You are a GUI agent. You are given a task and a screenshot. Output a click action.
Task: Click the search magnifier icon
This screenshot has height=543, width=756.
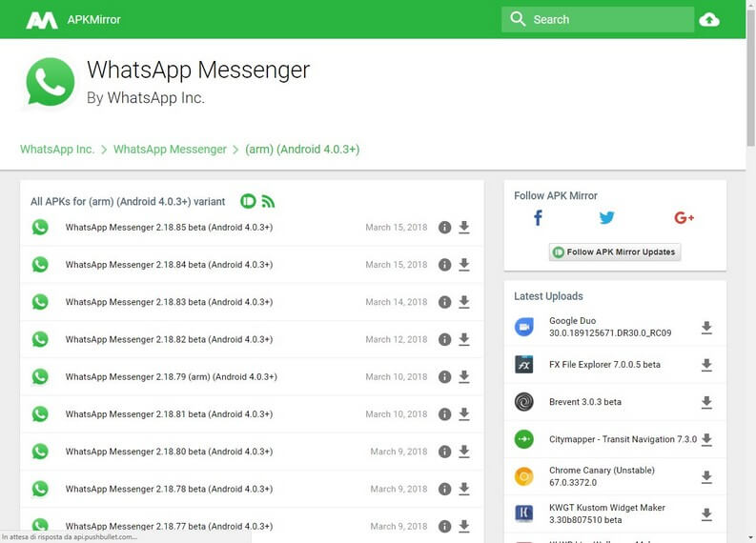518,19
